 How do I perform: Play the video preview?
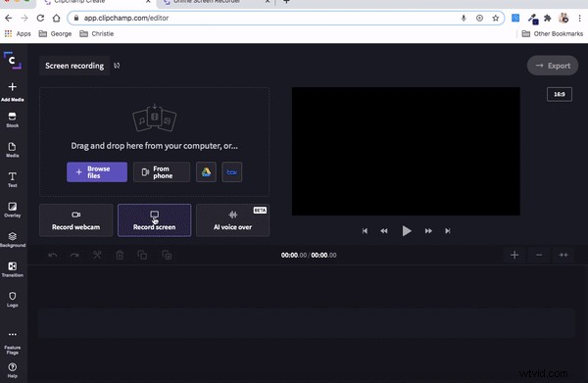click(407, 231)
